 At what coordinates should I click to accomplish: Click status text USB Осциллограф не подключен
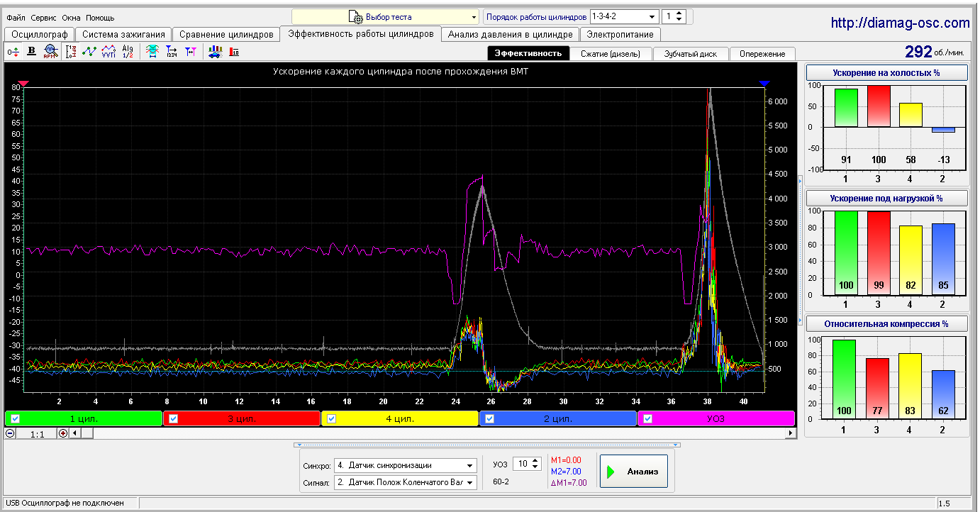click(x=65, y=503)
